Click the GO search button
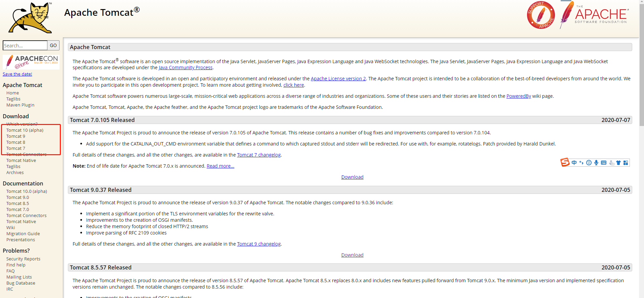The image size is (644, 298). click(x=53, y=45)
